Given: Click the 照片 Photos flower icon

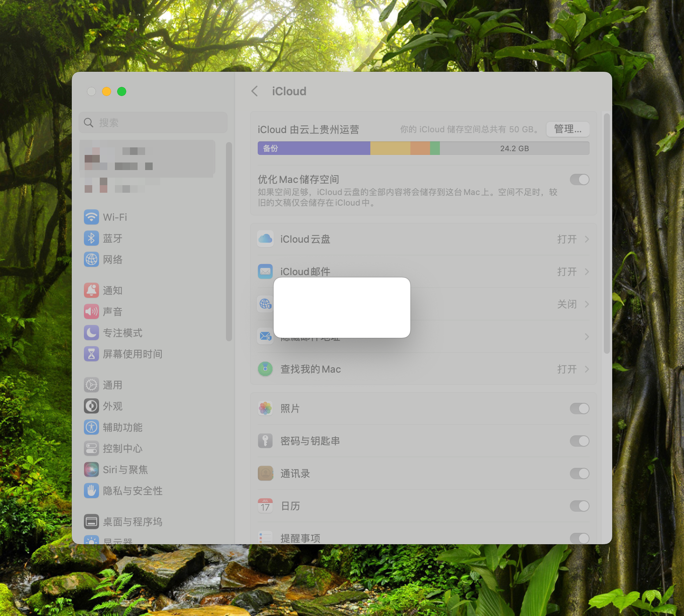Looking at the screenshot, I should coord(265,408).
